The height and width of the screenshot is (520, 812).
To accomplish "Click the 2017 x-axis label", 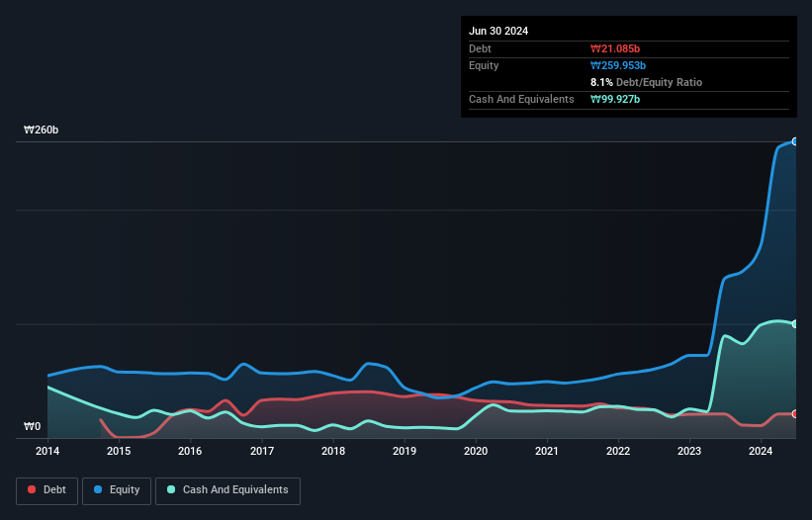I will tap(262, 451).
